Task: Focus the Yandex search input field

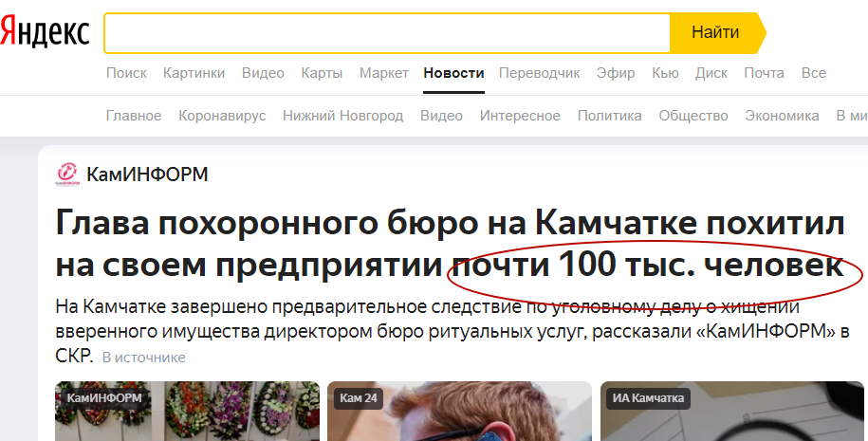Action: tap(387, 33)
